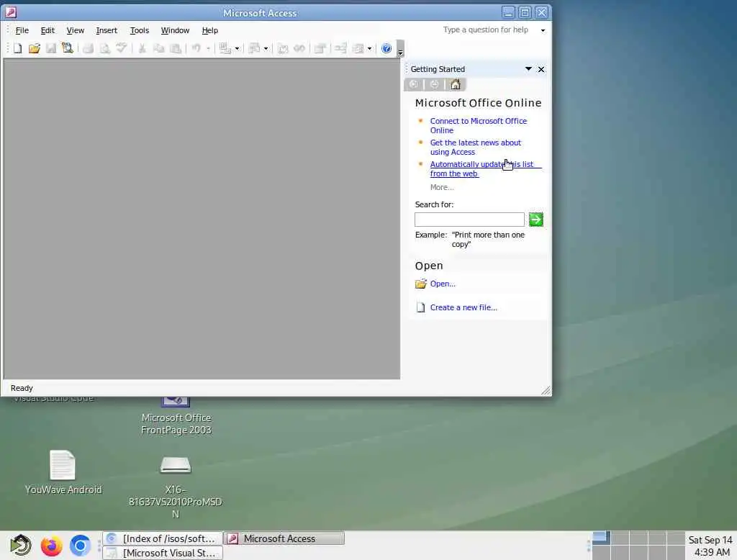Close the Getting Started task pane
The image size is (737, 560).
pyautogui.click(x=541, y=69)
